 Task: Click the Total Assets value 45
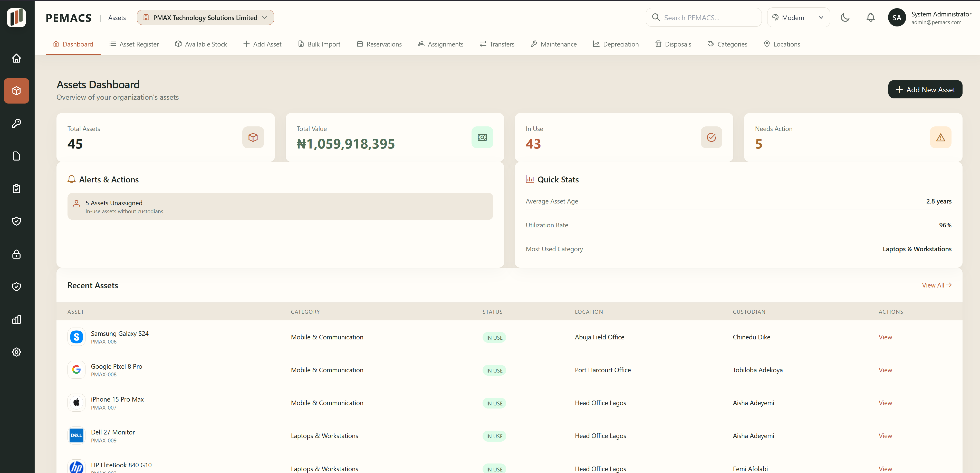click(75, 144)
